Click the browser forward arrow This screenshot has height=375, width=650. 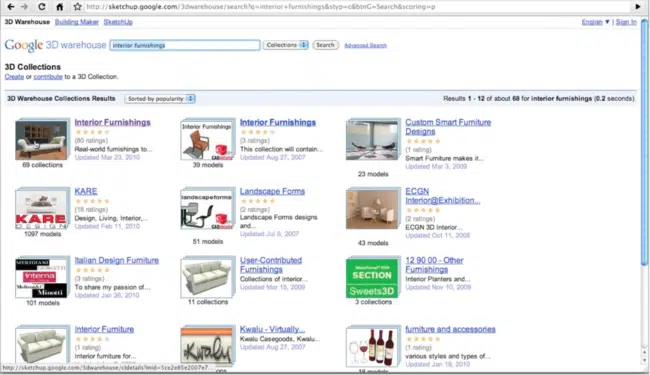24,7
